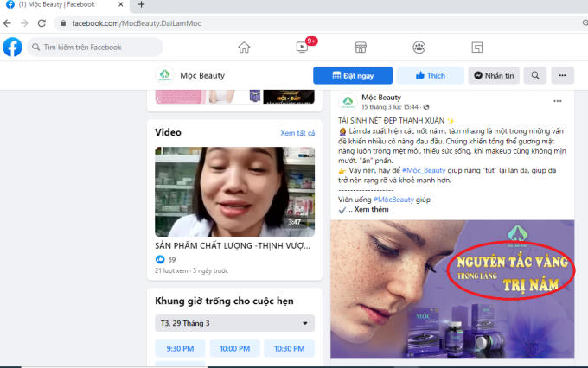Click the like reaction icon under video
The height and width of the screenshot is (368, 588).
[x=160, y=259]
